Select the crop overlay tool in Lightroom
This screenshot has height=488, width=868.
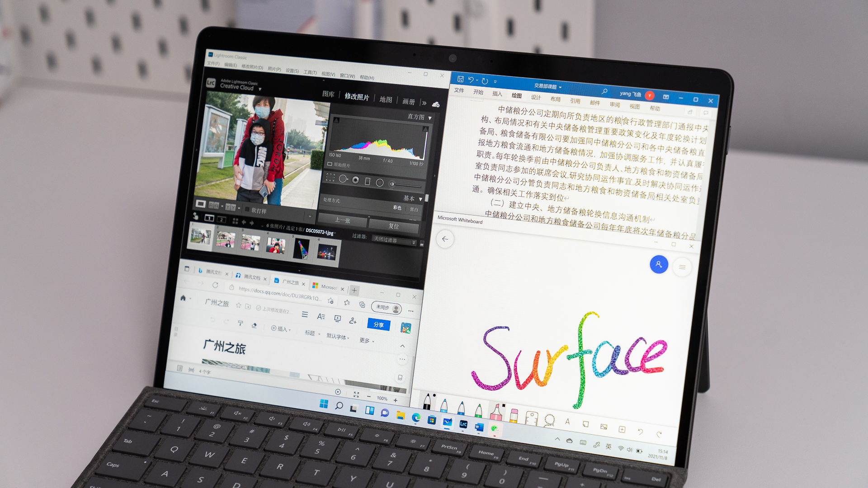(330, 178)
